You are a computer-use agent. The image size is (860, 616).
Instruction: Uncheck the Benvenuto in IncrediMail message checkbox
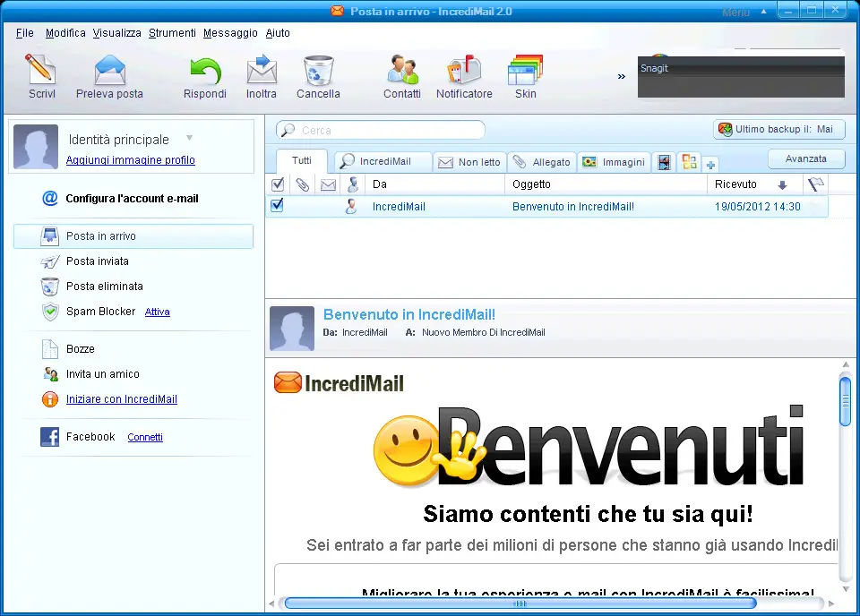point(278,206)
